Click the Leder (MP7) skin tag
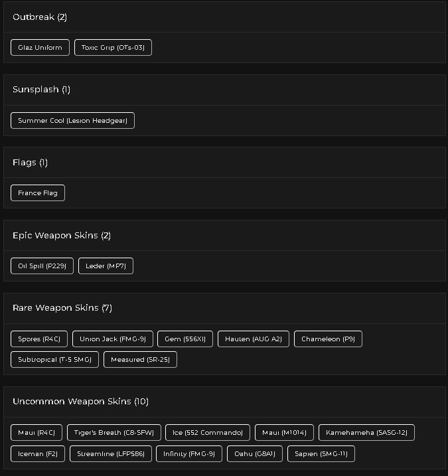The height and width of the screenshot is (476, 448). tap(106, 266)
